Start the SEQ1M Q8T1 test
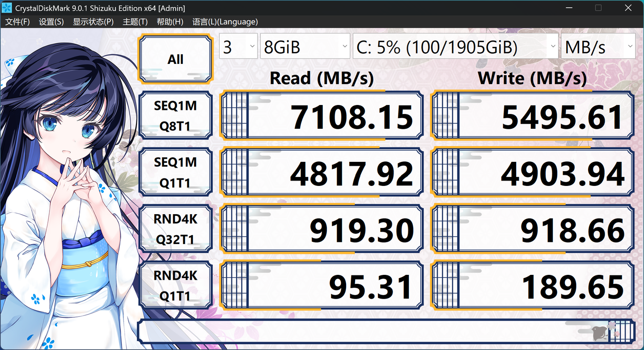 click(x=175, y=116)
